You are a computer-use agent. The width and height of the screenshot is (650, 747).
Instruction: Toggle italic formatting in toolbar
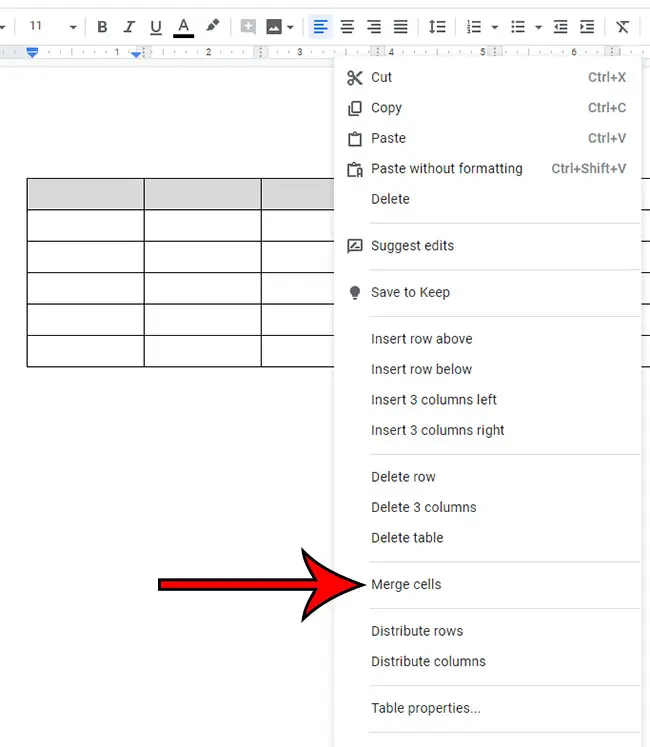pos(128,27)
